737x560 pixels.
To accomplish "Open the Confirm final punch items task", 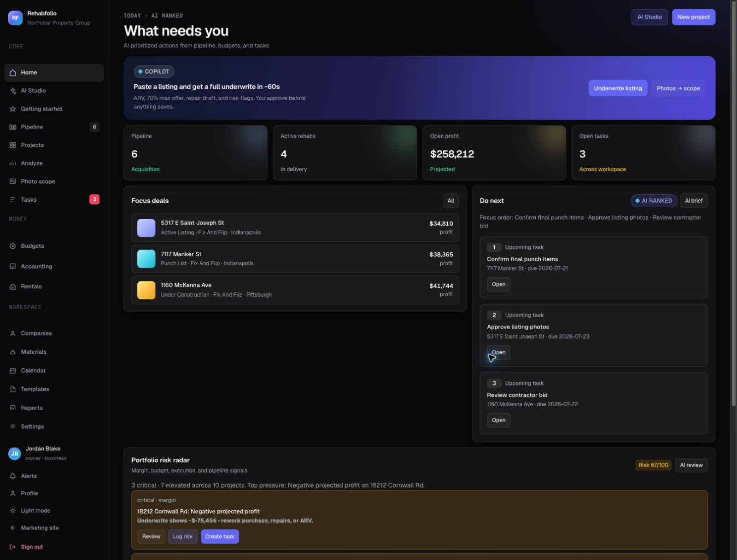I will tap(498, 285).
